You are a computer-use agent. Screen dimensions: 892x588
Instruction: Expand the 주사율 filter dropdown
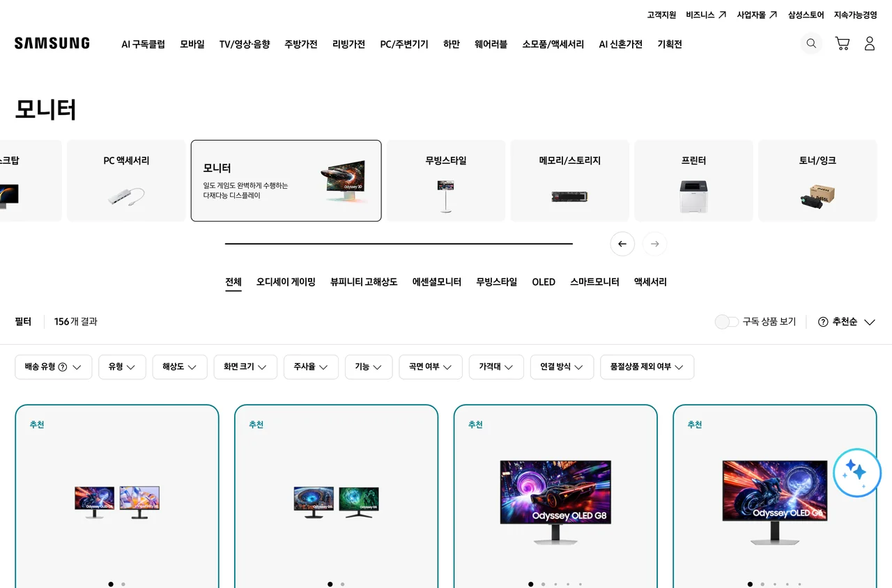pyautogui.click(x=311, y=367)
